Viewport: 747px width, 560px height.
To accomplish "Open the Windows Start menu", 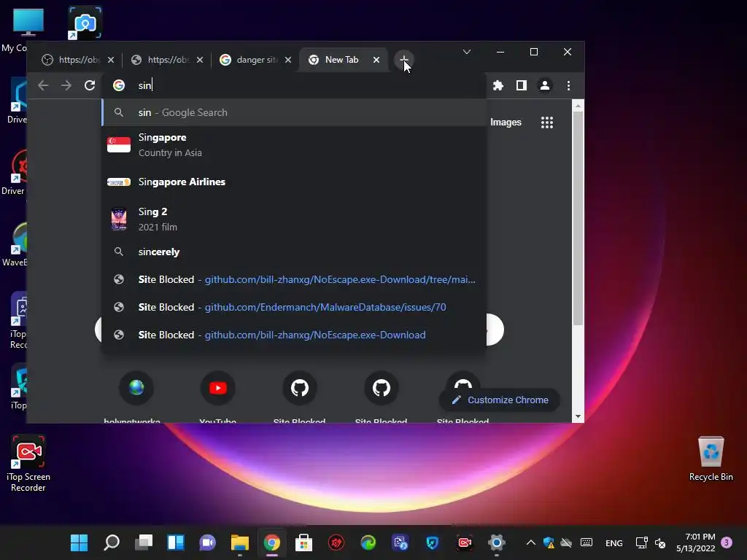I will pos(79,542).
